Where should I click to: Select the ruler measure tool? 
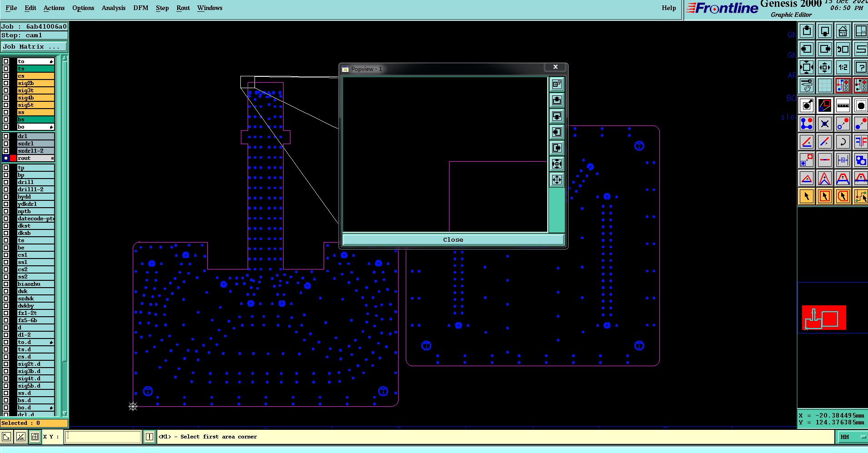[x=843, y=105]
